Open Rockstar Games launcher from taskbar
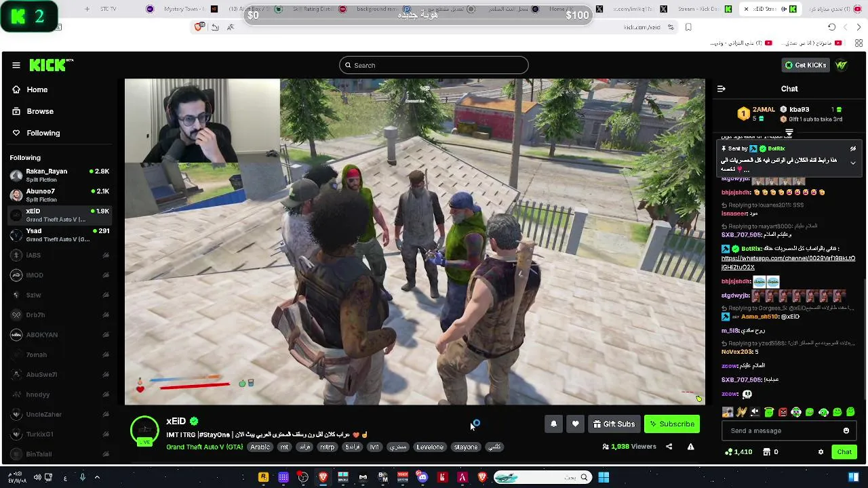The image size is (868, 488). pyautogui.click(x=263, y=477)
